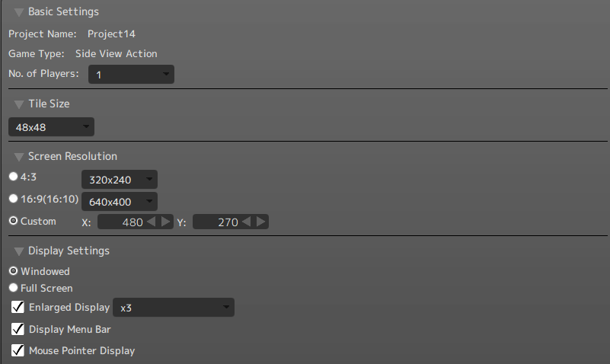Collapse the Basic Settings section triangle
This screenshot has height=364, width=610.
18,12
